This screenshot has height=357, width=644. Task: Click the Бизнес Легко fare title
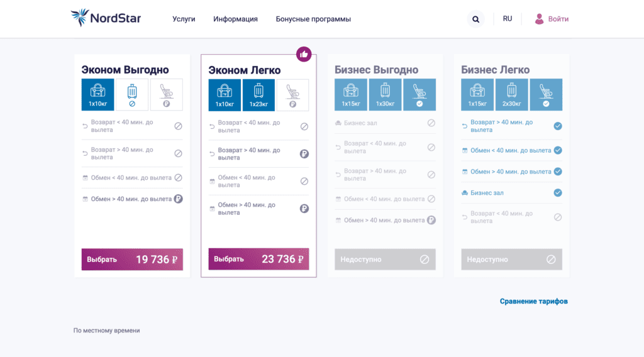tap(496, 70)
